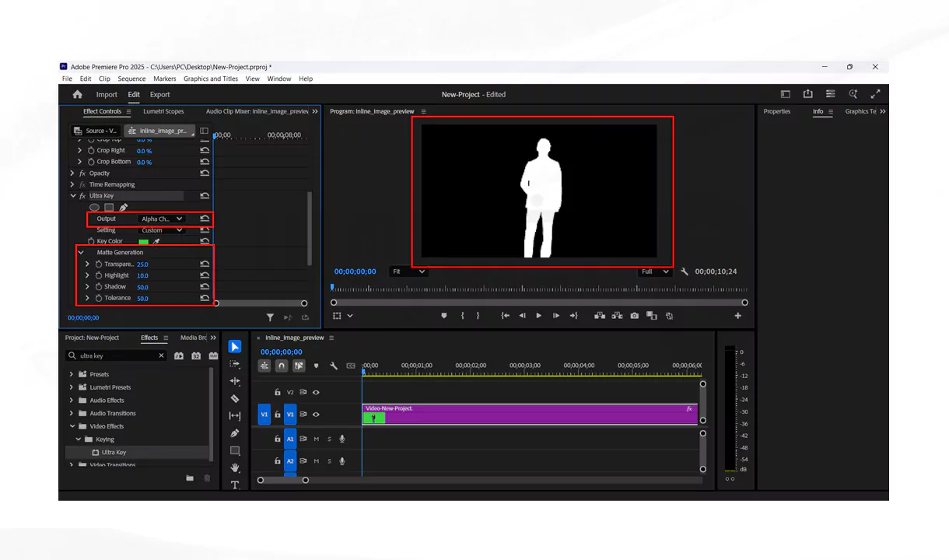Select the Ultra Key ellipse mask tool
Viewport: 949px width, 560px height.
(94, 208)
